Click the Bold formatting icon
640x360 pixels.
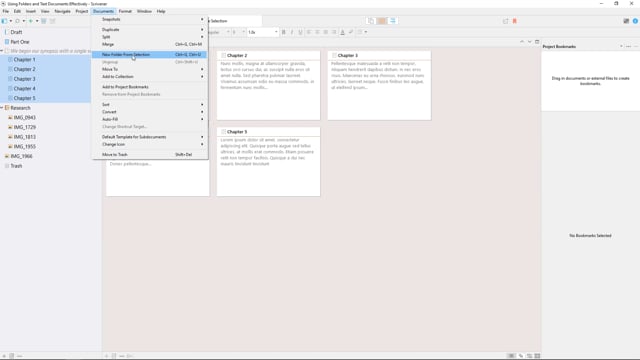coord(284,32)
